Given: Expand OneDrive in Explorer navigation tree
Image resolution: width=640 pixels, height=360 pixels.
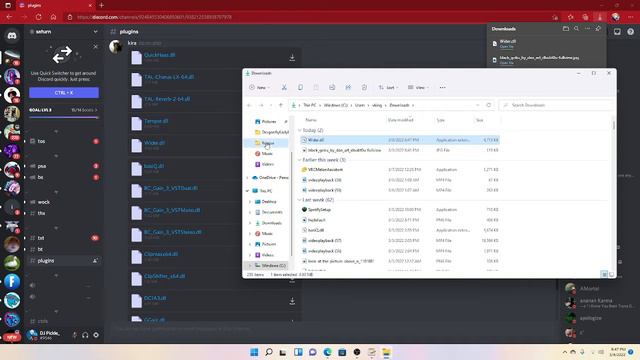Looking at the screenshot, I should [x=247, y=178].
